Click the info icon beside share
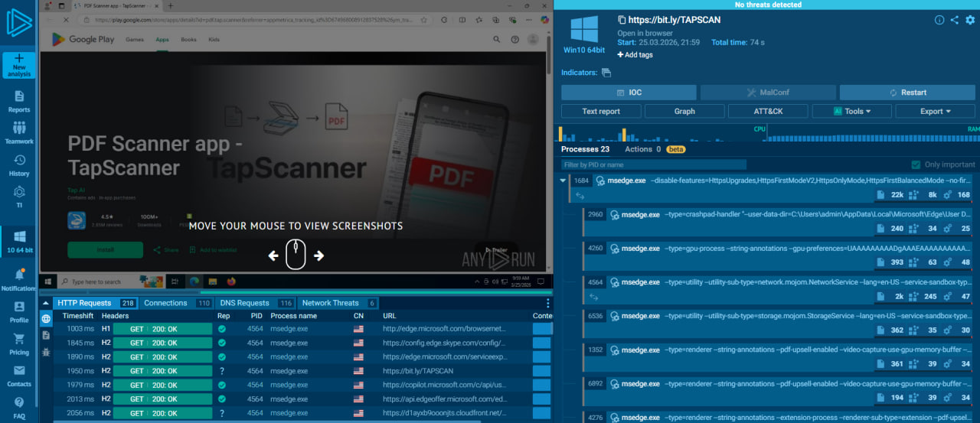 939,20
